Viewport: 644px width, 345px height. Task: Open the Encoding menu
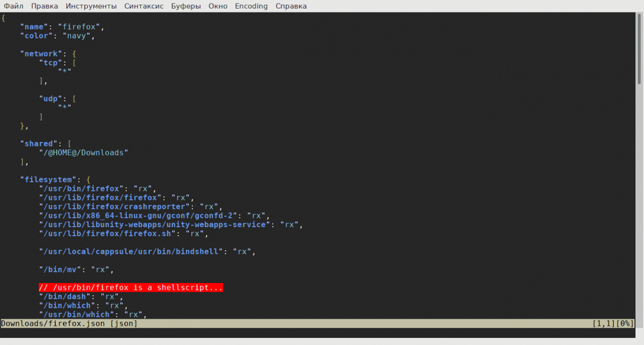click(x=251, y=6)
